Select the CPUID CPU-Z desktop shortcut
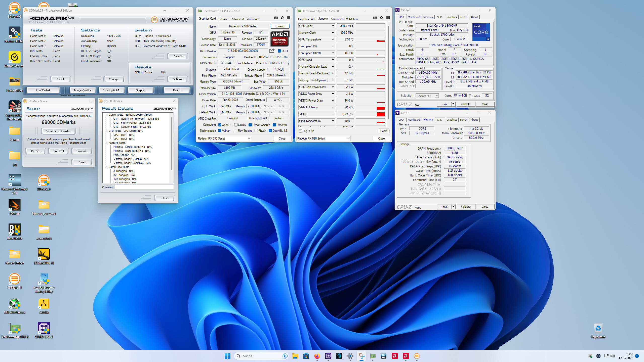Image resolution: width=644 pixels, height=362 pixels. pos(44,330)
